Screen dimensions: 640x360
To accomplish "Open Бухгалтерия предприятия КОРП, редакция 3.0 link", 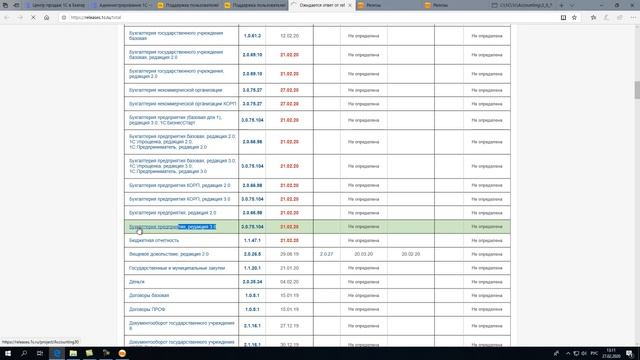I will tap(180, 199).
